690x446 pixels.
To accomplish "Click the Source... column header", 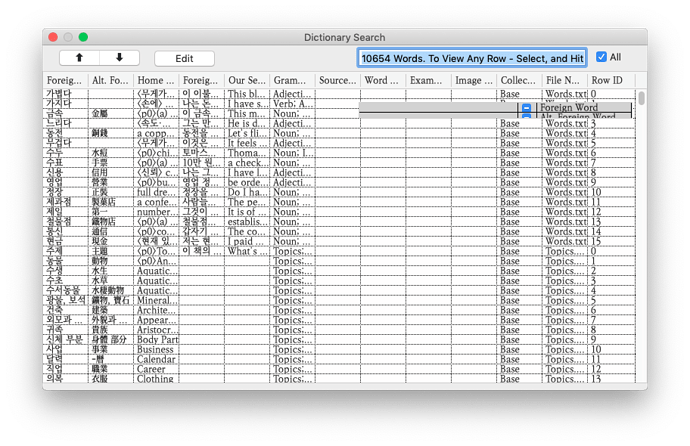I will pyautogui.click(x=338, y=80).
